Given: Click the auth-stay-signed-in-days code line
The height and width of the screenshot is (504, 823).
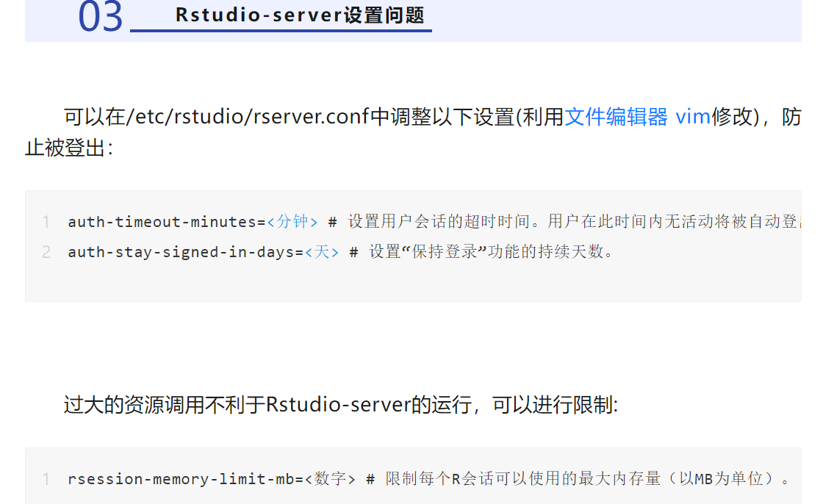Looking at the screenshot, I should pyautogui.click(x=340, y=252).
